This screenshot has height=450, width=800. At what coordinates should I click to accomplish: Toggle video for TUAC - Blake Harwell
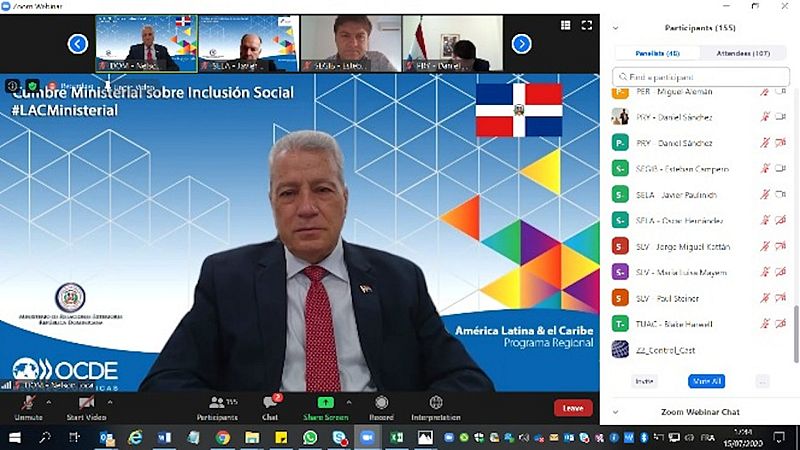pos(780,323)
